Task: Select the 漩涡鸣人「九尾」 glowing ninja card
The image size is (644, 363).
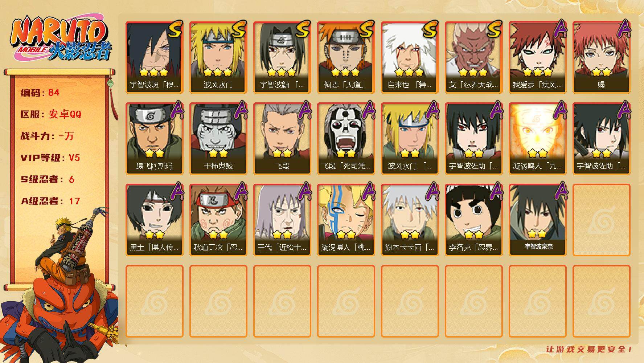Action: [x=537, y=139]
